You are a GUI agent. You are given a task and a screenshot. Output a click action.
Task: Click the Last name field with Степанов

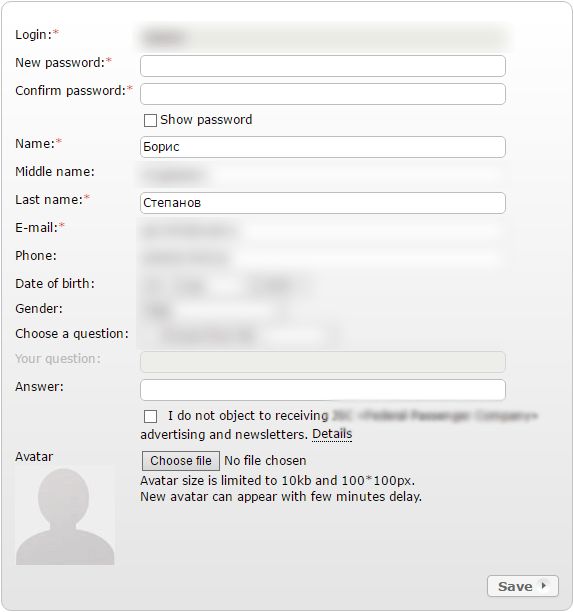pos(323,203)
